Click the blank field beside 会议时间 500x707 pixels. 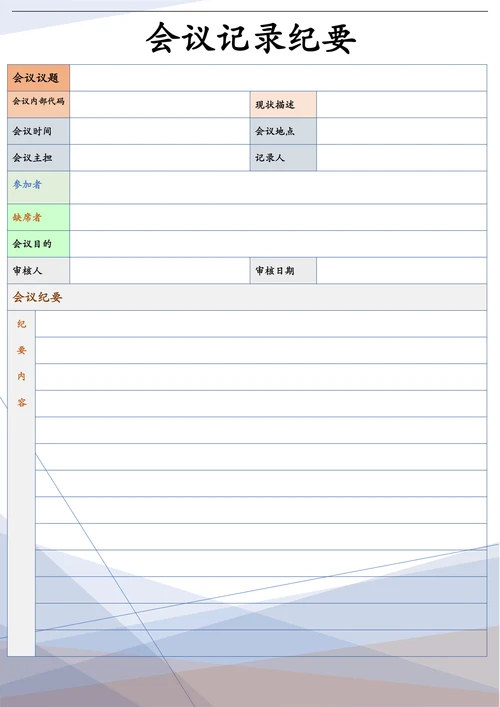[160, 131]
